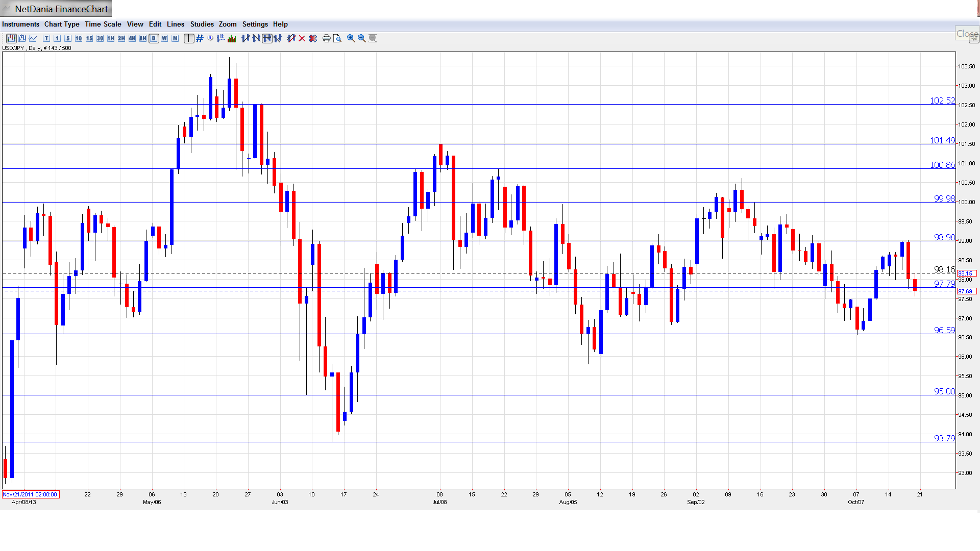Click the price scale settings icon

(221, 38)
